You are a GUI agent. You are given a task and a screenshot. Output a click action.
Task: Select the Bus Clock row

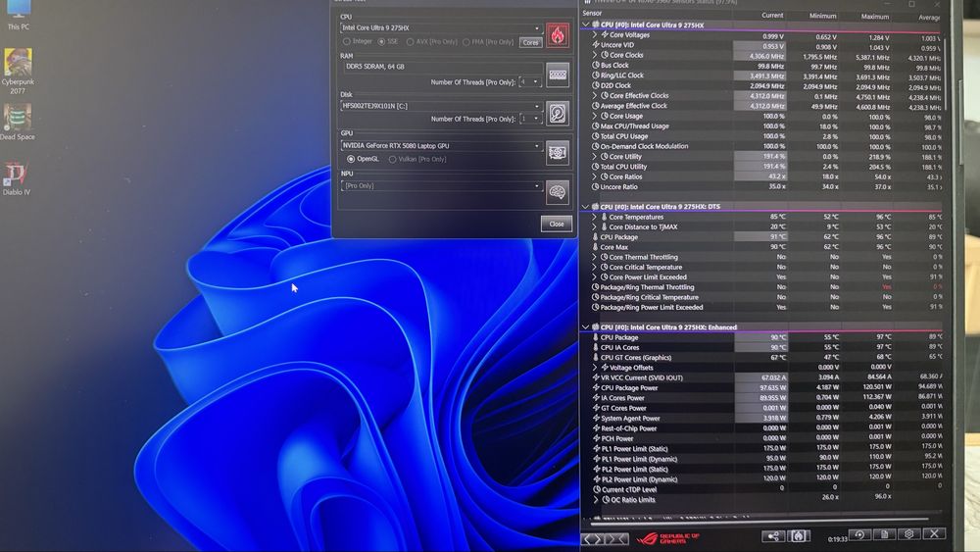pyautogui.click(x=762, y=65)
